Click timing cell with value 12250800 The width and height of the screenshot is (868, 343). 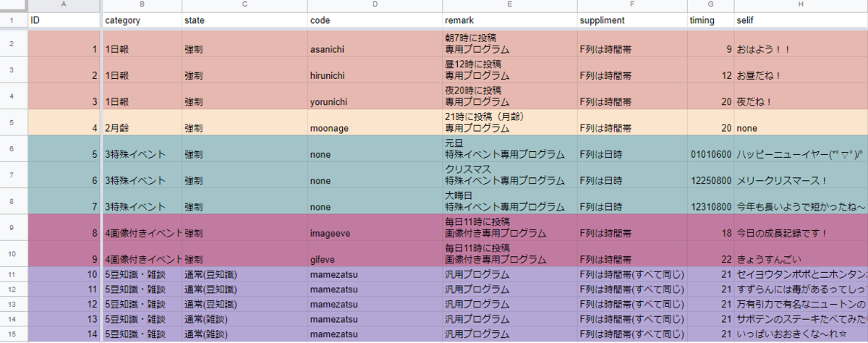[711, 181]
